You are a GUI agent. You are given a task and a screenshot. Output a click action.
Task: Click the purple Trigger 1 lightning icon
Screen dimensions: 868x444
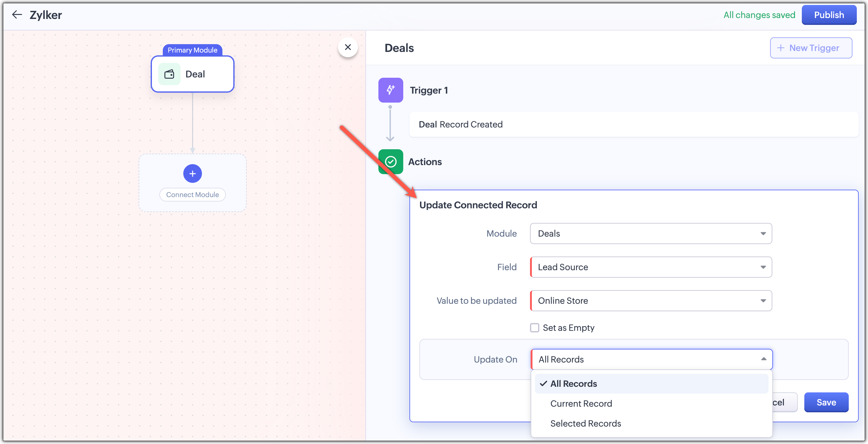click(391, 90)
